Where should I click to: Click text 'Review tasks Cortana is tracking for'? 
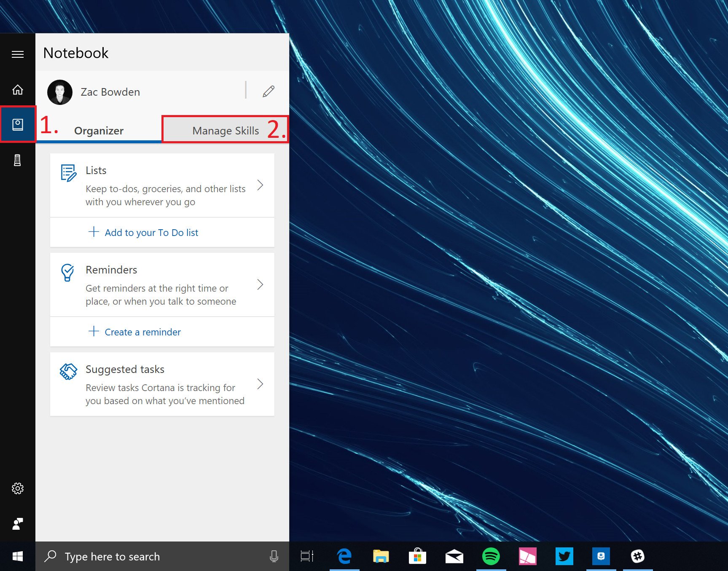click(x=160, y=388)
